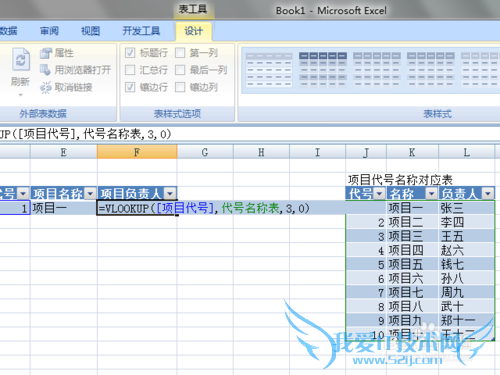
Task: Click cell 钱七
Action: click(x=467, y=264)
